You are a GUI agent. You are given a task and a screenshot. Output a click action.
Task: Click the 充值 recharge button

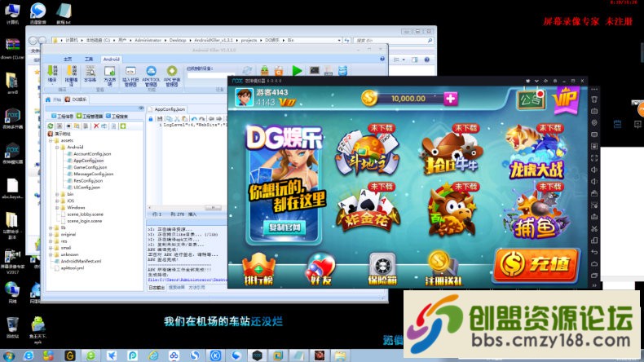point(537,265)
